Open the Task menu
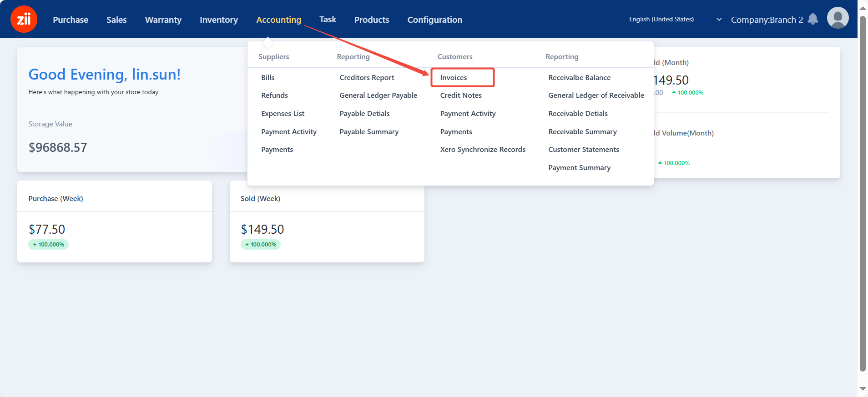 click(328, 19)
